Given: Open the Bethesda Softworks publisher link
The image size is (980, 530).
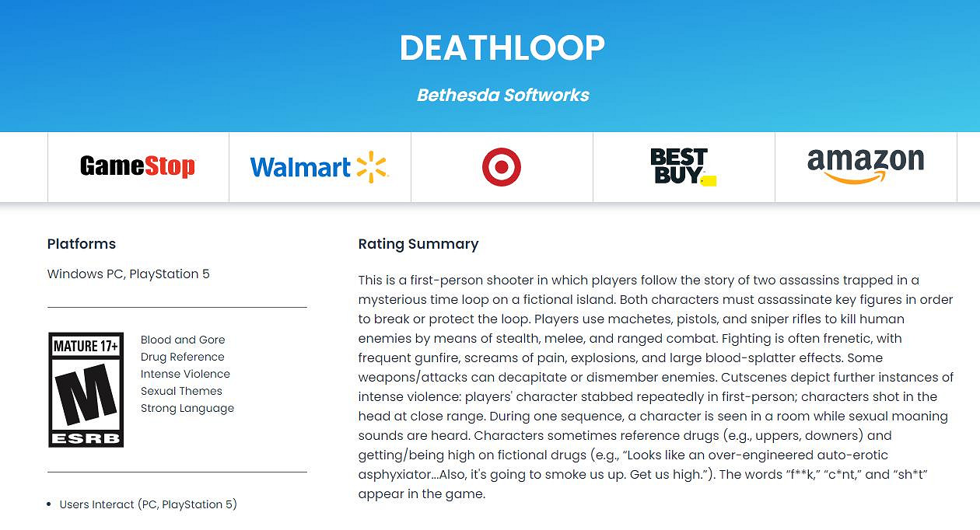Looking at the screenshot, I should (x=502, y=95).
